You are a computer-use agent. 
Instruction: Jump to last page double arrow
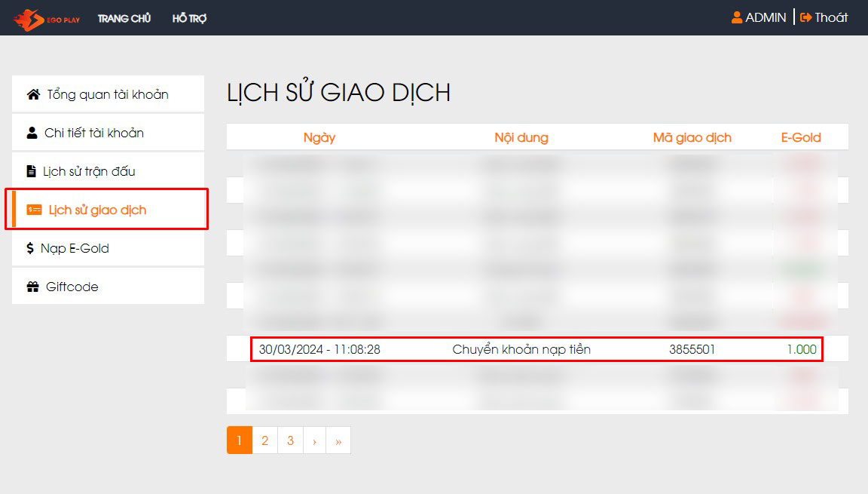[x=338, y=440]
